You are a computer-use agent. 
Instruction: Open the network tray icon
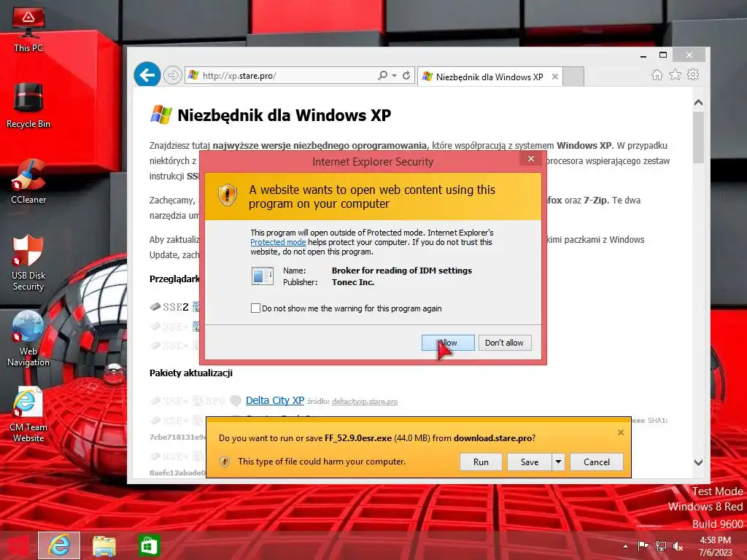pos(661,546)
